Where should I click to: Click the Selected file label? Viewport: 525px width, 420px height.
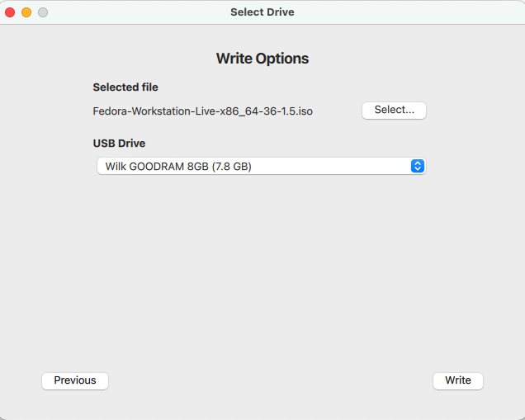(x=125, y=87)
